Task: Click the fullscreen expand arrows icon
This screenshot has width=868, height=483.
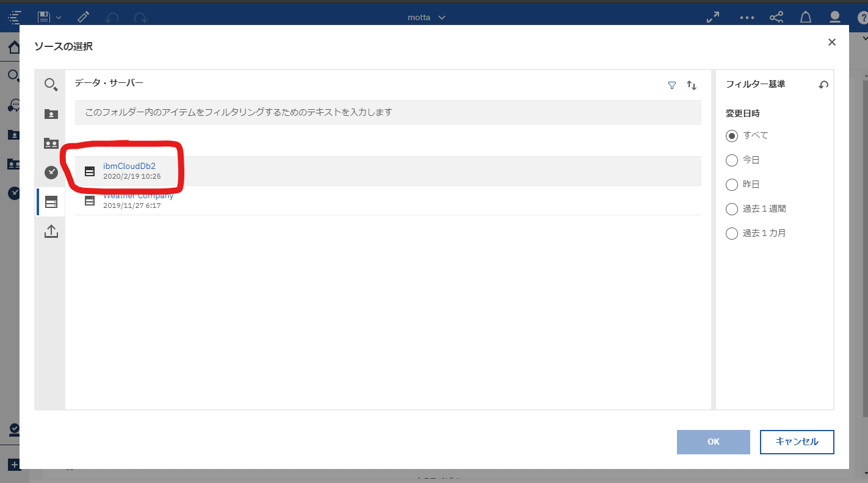Action: tap(713, 18)
